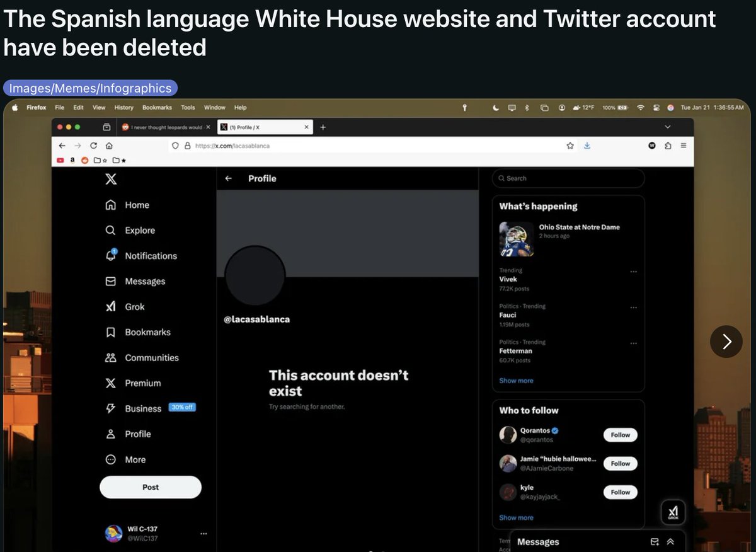756x552 pixels.
Task: Close the Profile / X tab
Action: (307, 127)
